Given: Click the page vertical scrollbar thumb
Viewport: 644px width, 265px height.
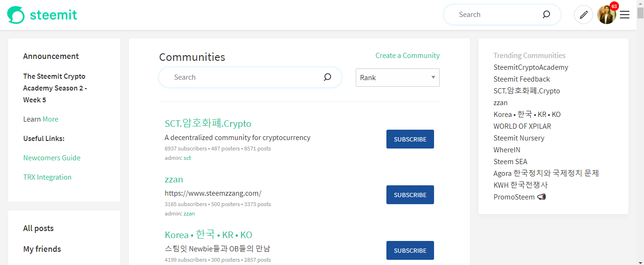Looking at the screenshot, I should pyautogui.click(x=640, y=13).
